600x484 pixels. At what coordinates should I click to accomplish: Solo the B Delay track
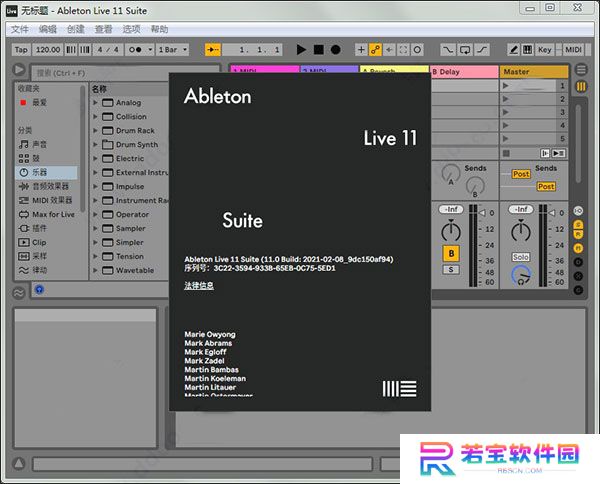click(451, 270)
